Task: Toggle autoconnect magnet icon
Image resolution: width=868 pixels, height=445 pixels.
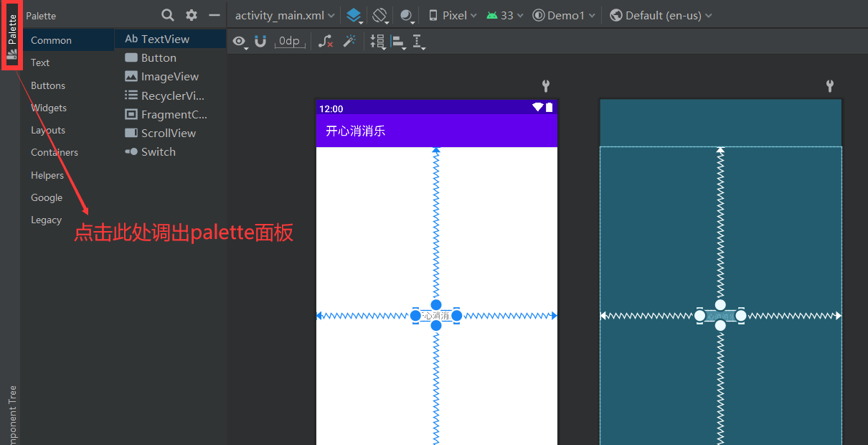Action: pyautogui.click(x=260, y=41)
